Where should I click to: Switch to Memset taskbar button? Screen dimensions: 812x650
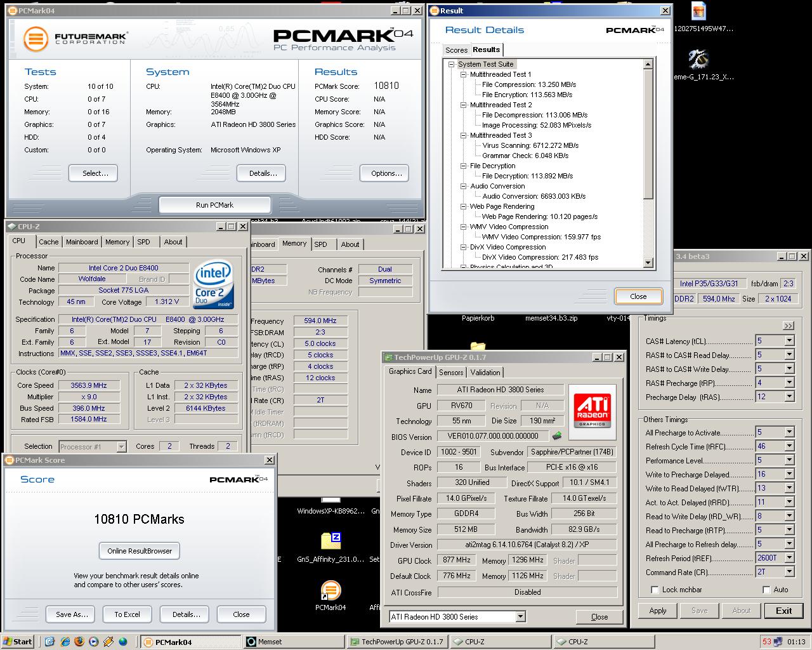click(x=294, y=642)
